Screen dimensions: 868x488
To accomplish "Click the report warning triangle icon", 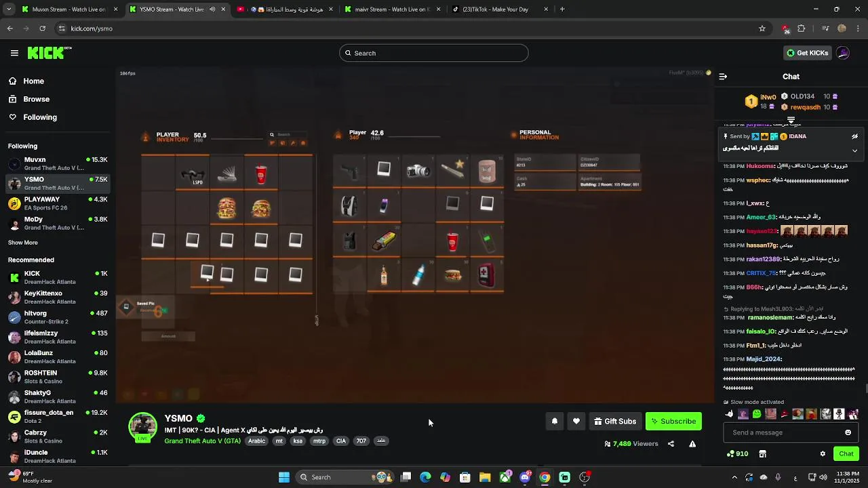I will (x=692, y=444).
